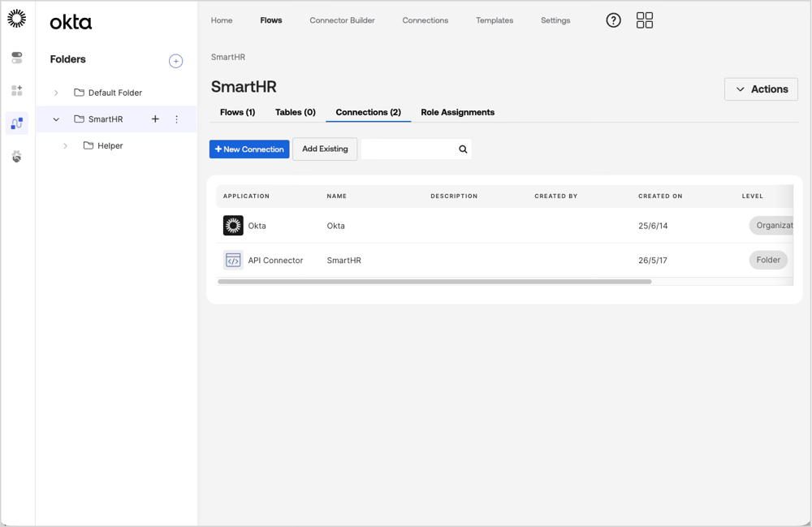Open Templates in top navigation
This screenshot has height=527, width=812.
[x=495, y=20]
